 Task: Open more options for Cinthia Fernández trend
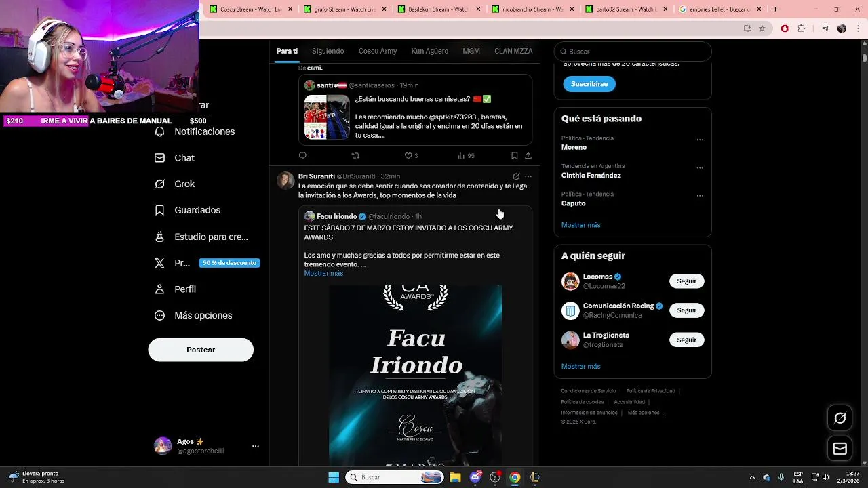coord(700,168)
